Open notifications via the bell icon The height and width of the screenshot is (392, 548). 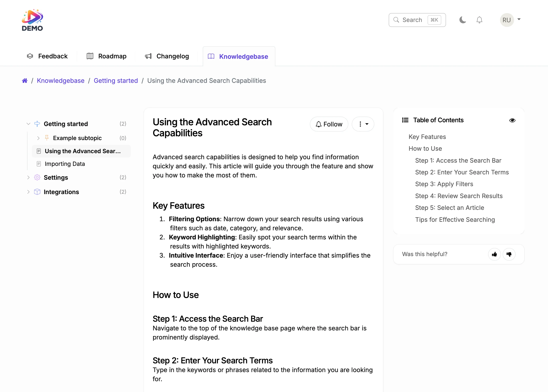pos(479,20)
